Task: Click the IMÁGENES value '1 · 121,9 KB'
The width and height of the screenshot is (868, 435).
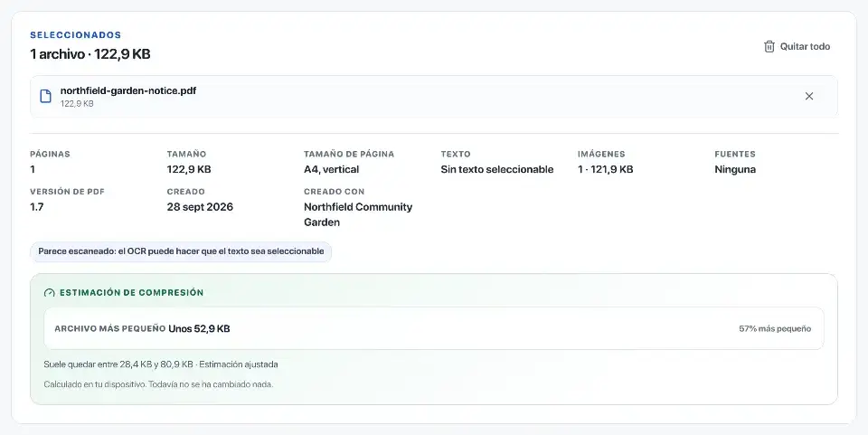Action: click(x=605, y=169)
